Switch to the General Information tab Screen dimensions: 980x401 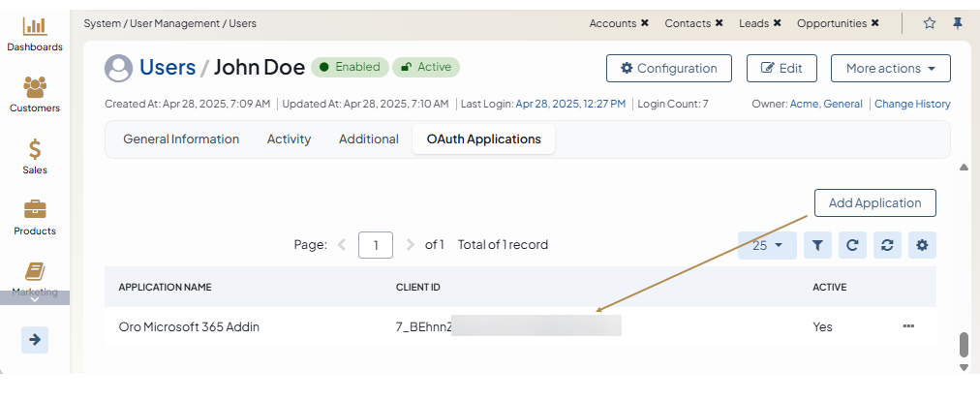[181, 139]
